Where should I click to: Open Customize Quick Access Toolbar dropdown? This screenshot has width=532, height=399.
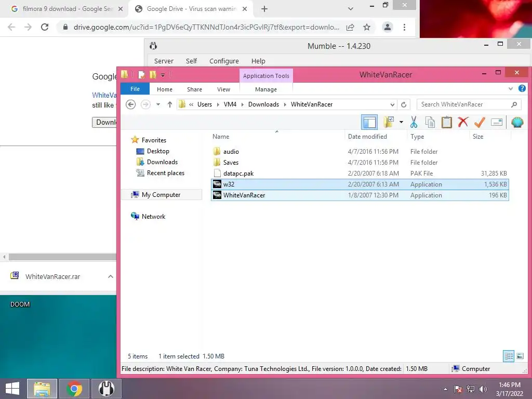[163, 75]
